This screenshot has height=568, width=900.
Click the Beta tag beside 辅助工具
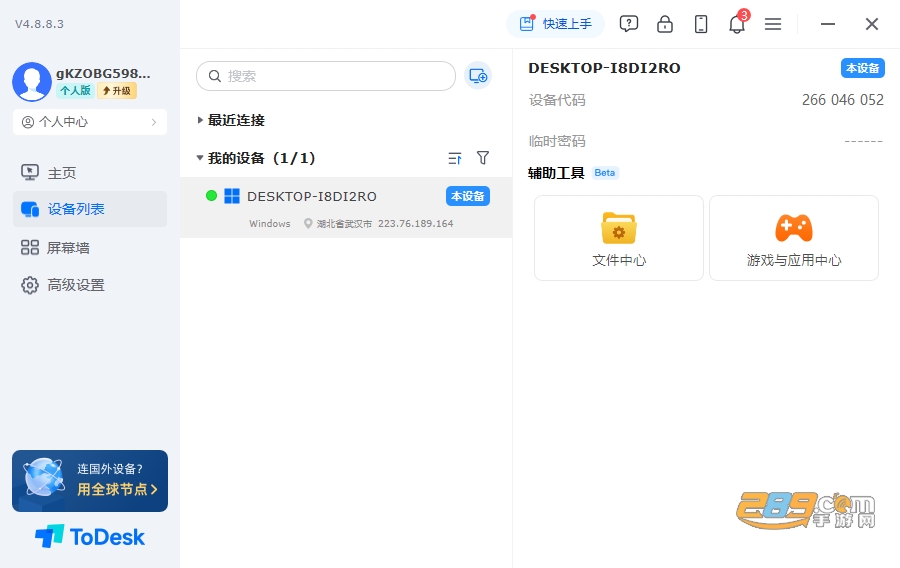605,173
